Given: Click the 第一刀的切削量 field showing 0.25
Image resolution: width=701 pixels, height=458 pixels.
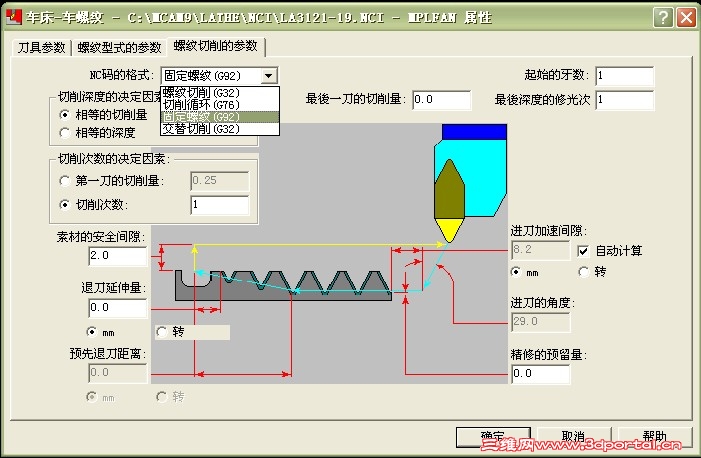Looking at the screenshot, I should (x=220, y=181).
